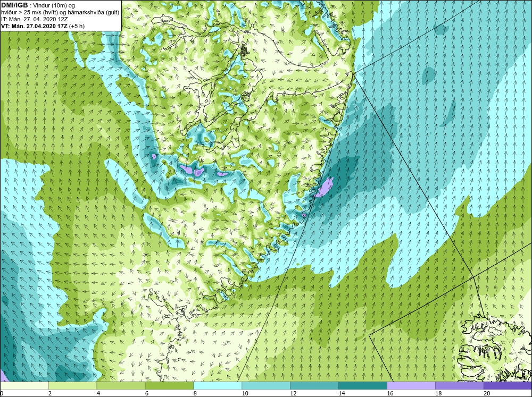Click the 'IT: Mán. 27. 04. 2020 12Z' line

point(34,19)
